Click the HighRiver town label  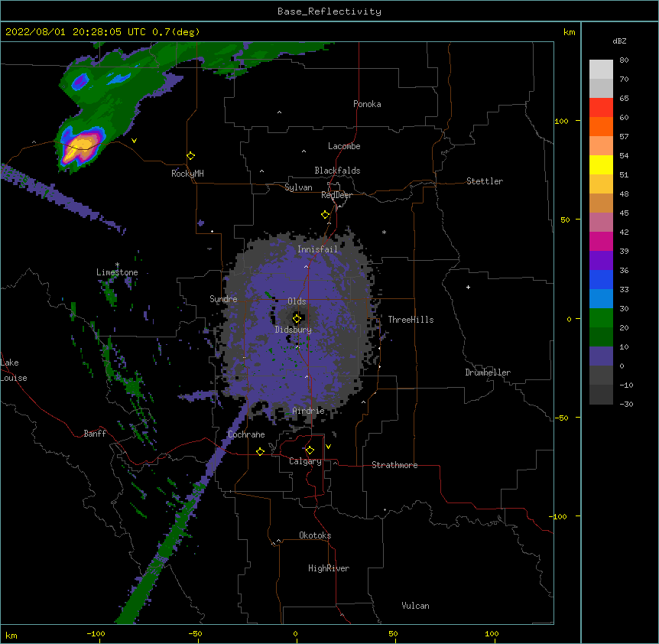pyautogui.click(x=329, y=568)
